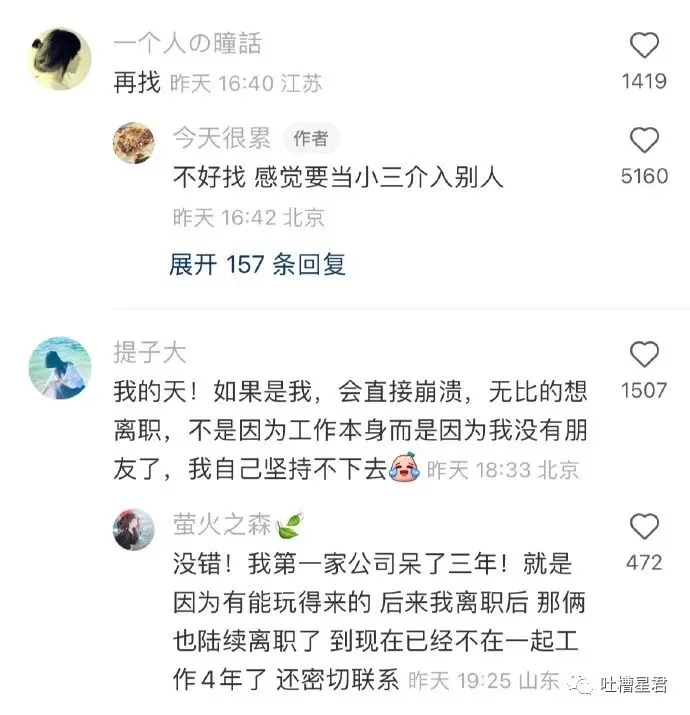Viewport: 690px width, 715px height.
Task: Open 萤火之森's profile avatar
Action: [x=134, y=529]
